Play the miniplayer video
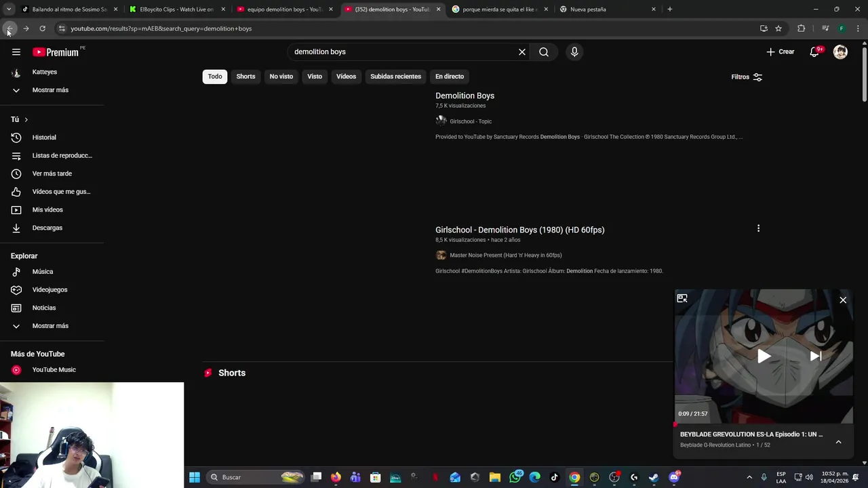 764,356
